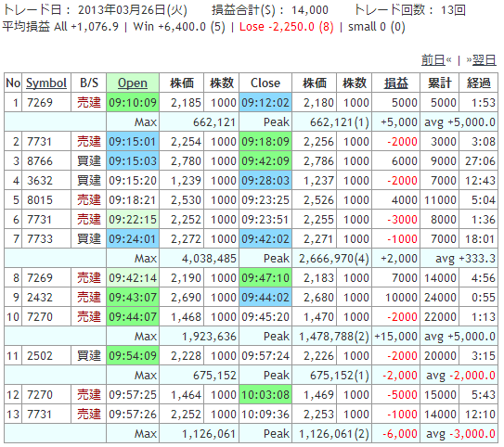Click the red Lose -2,250.0 (8) summary
The width and height of the screenshot is (504, 447).
(x=287, y=27)
